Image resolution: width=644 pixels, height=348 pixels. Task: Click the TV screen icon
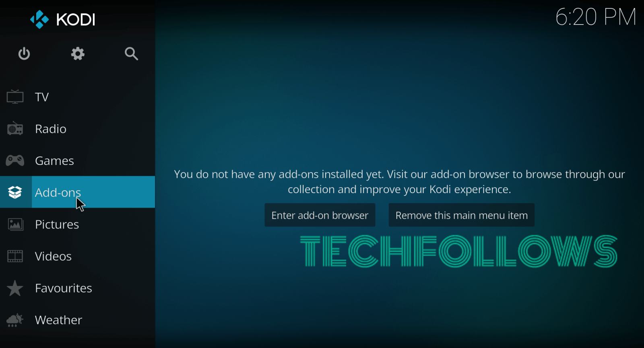[x=15, y=97]
